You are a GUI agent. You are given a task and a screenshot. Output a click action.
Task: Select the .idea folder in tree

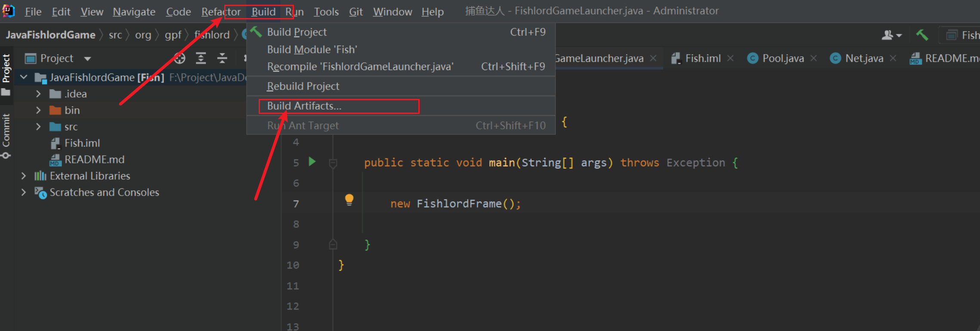tap(75, 94)
